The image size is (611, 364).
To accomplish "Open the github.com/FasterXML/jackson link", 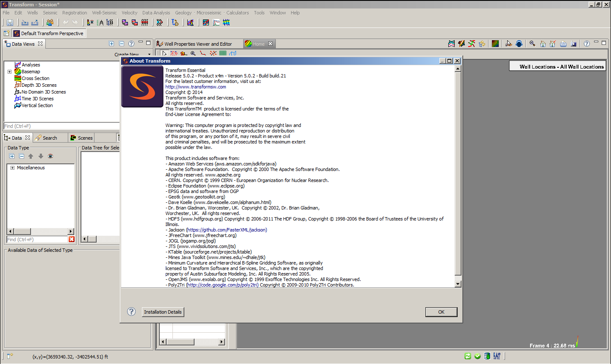I will pos(227,230).
